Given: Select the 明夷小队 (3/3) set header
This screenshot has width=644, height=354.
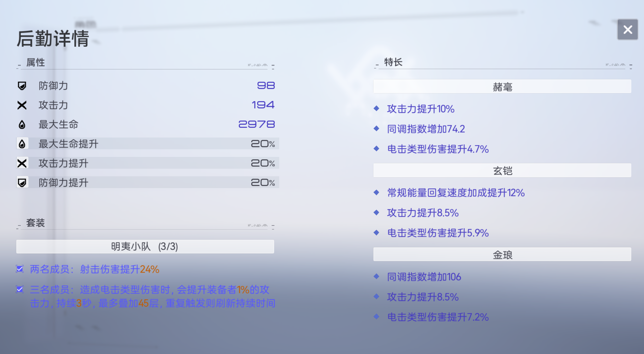Looking at the screenshot, I should click(145, 246).
